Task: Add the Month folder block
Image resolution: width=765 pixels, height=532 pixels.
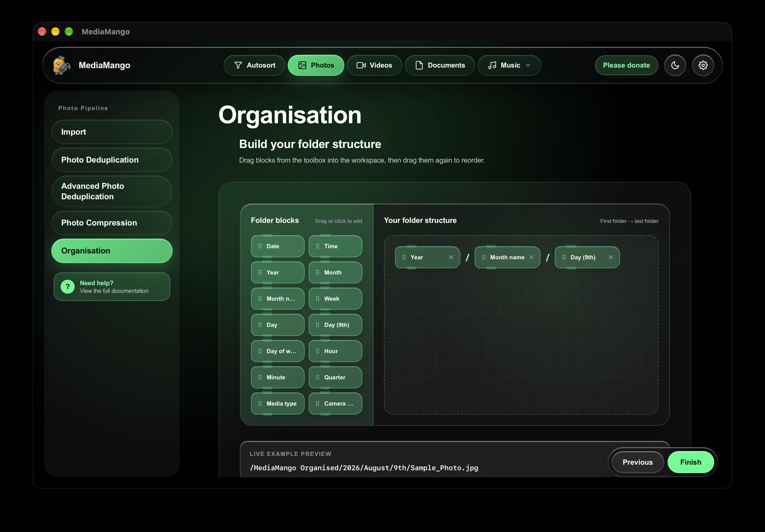Action: pos(335,272)
